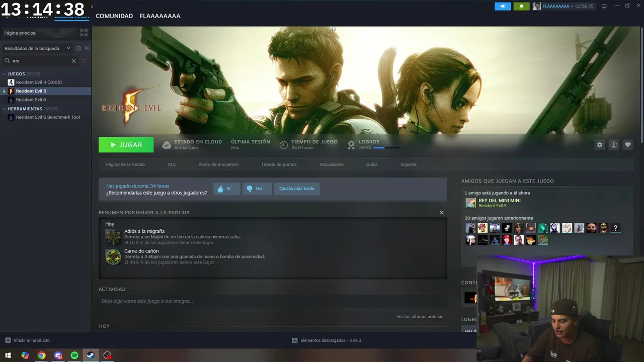Viewport: 644px width, 362px height.
Task: Open Discord from taskbar
Action: (x=58, y=355)
